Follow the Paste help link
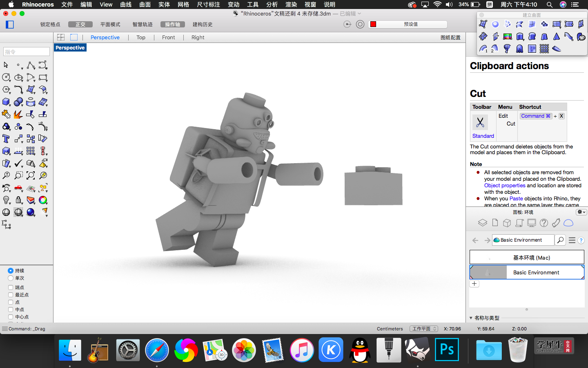Image resolution: width=588 pixels, height=368 pixels. point(516,198)
